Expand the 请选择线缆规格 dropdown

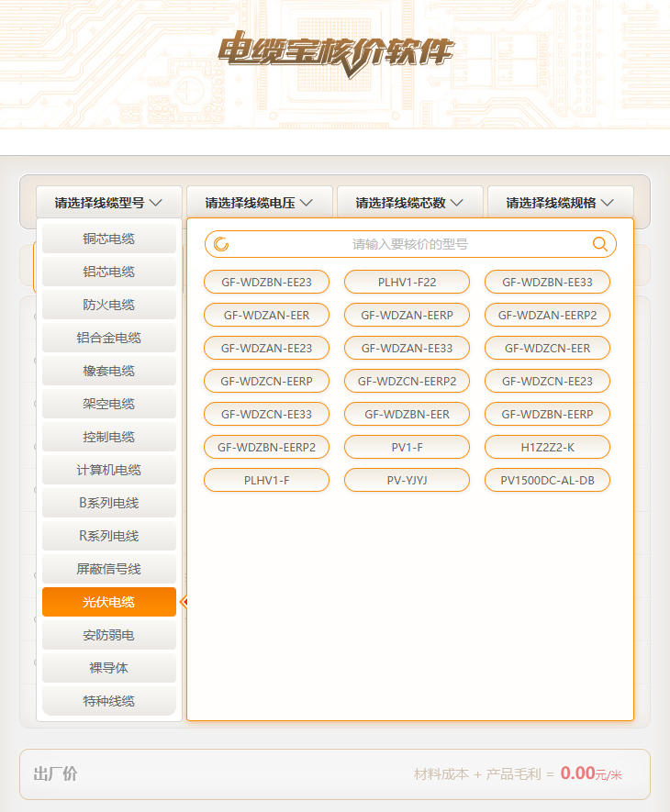[x=560, y=203]
